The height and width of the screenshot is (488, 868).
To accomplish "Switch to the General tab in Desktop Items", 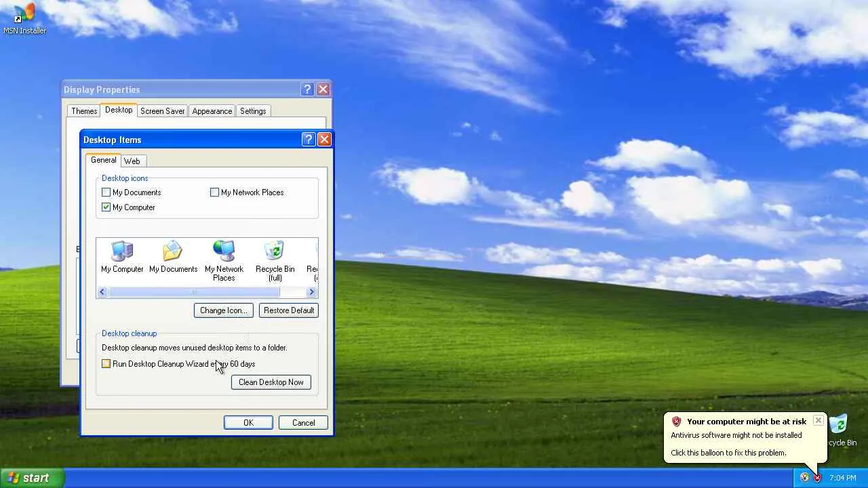I will tap(103, 160).
